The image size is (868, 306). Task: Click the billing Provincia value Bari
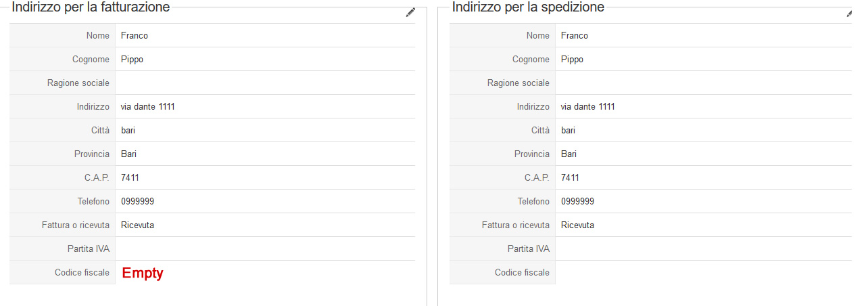[128, 154]
